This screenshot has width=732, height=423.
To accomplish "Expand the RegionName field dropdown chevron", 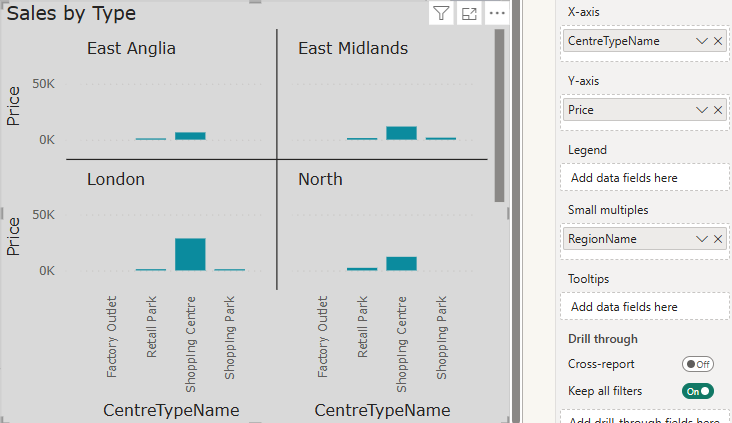I will 702,239.
